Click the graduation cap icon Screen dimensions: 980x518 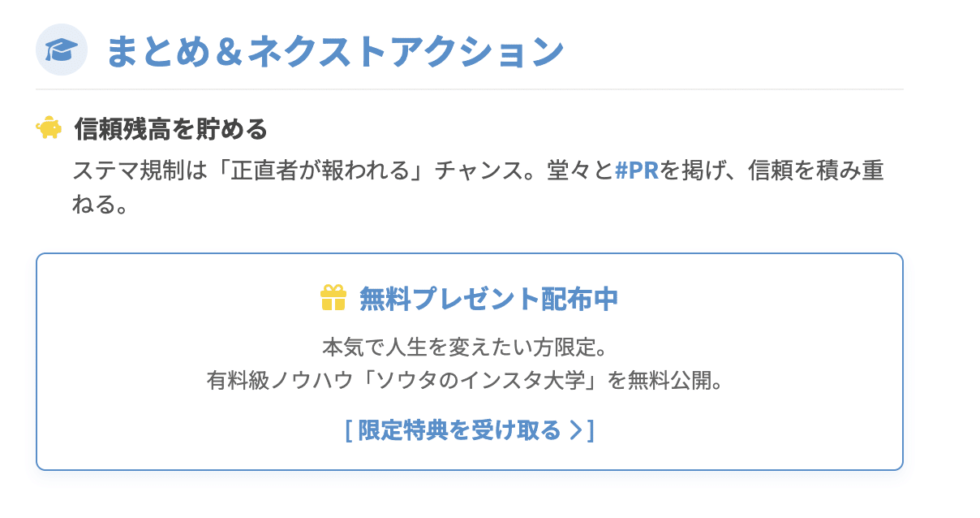pyautogui.click(x=62, y=50)
